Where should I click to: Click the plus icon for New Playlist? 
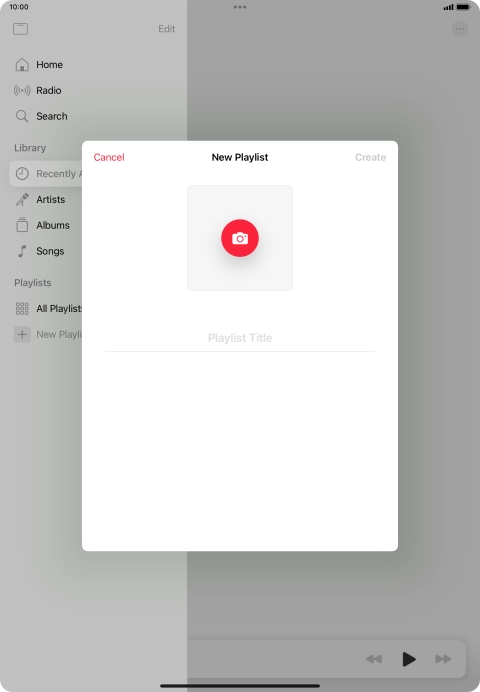click(x=22, y=334)
